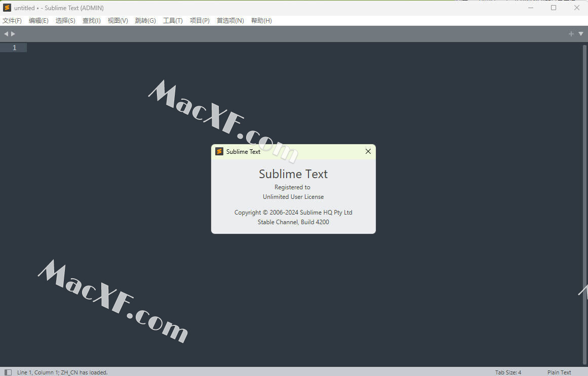This screenshot has width=588, height=376.
Task: Open the 帮助(H) menu
Action: click(x=261, y=21)
